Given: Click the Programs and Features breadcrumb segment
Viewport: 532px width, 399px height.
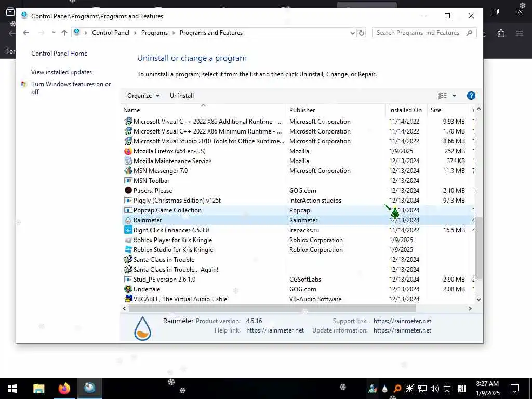Looking at the screenshot, I should [x=211, y=33].
